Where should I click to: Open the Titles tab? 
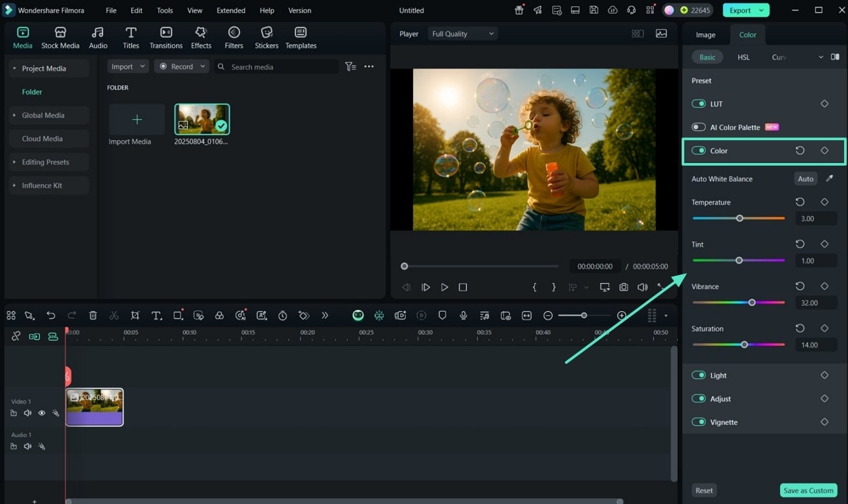pos(131,38)
